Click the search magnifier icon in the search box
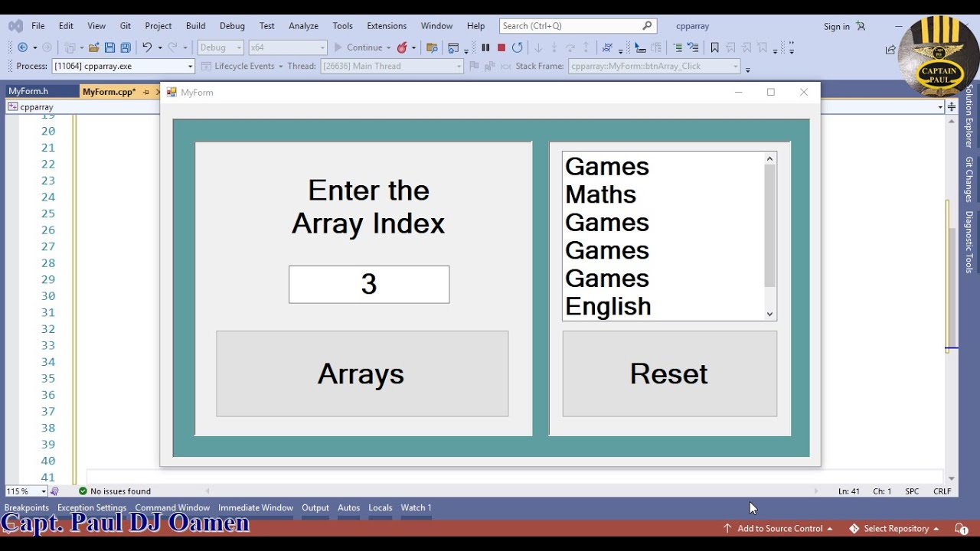 point(647,26)
